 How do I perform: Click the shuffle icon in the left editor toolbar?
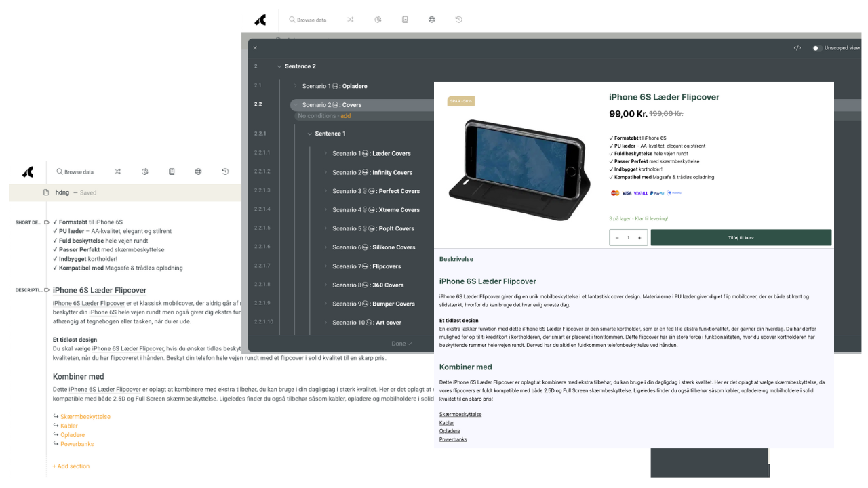point(117,172)
